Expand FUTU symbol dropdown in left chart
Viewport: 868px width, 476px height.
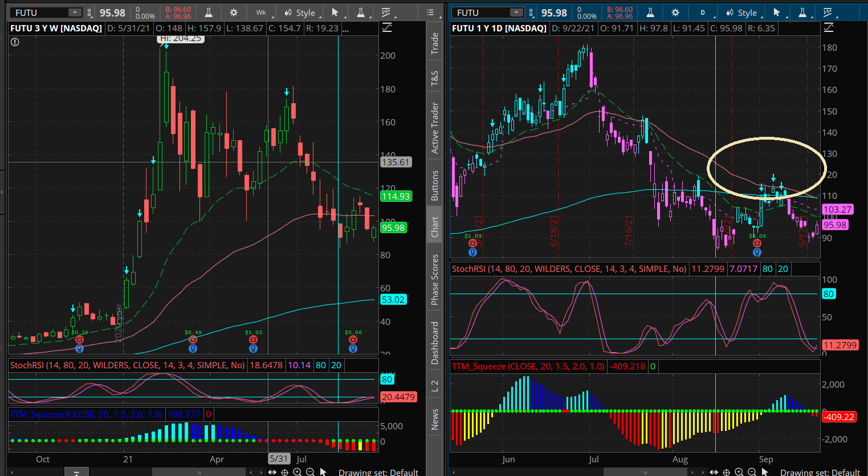point(74,13)
